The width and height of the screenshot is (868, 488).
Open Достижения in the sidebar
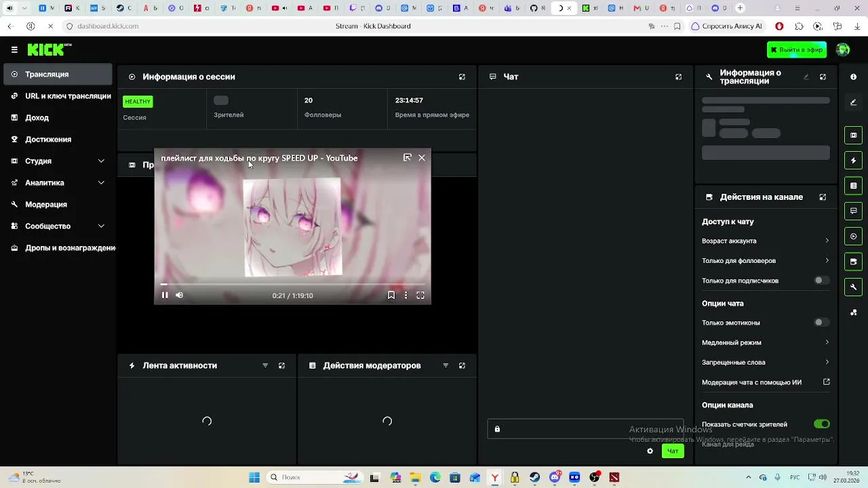click(x=58, y=140)
